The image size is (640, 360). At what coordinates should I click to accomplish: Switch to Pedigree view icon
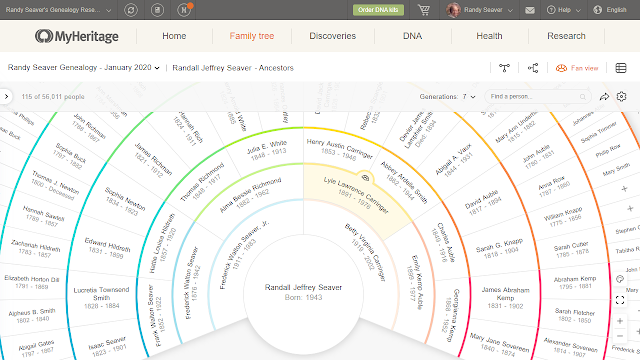coord(533,68)
